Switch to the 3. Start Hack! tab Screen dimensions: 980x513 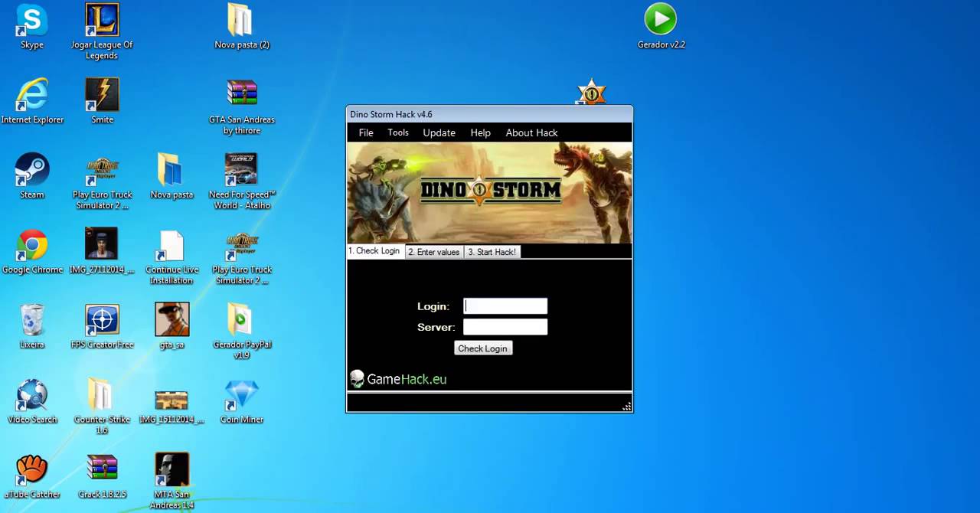(x=492, y=252)
